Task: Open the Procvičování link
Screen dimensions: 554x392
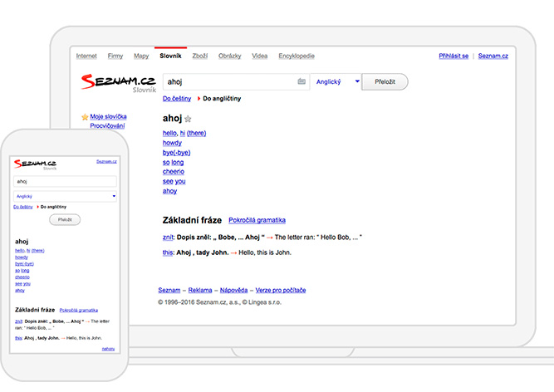Action: [107, 125]
